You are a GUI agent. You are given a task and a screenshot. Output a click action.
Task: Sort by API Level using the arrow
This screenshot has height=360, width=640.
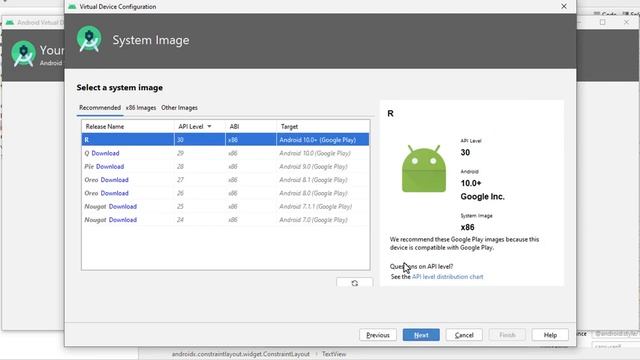[209, 127]
